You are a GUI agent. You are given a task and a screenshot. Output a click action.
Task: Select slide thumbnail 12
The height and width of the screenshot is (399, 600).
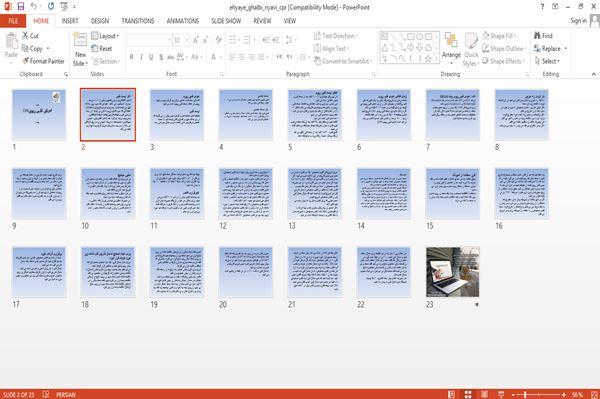tap(246, 193)
